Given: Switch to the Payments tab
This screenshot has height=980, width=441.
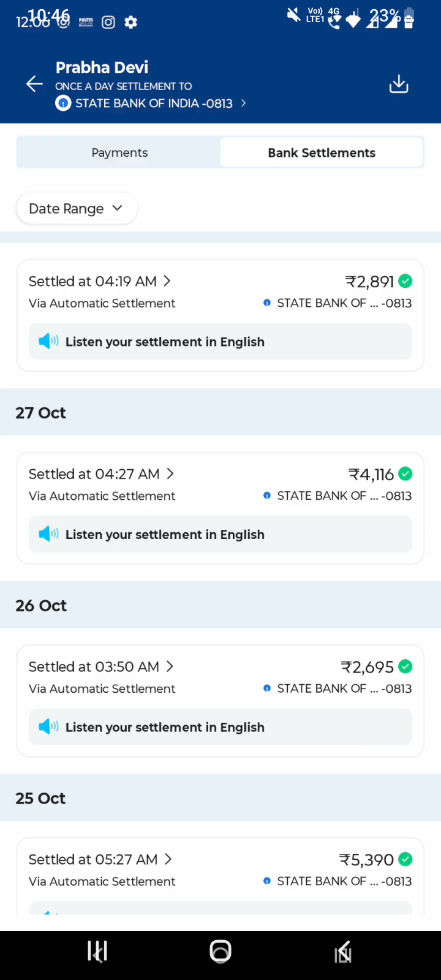Looking at the screenshot, I should coord(119,153).
